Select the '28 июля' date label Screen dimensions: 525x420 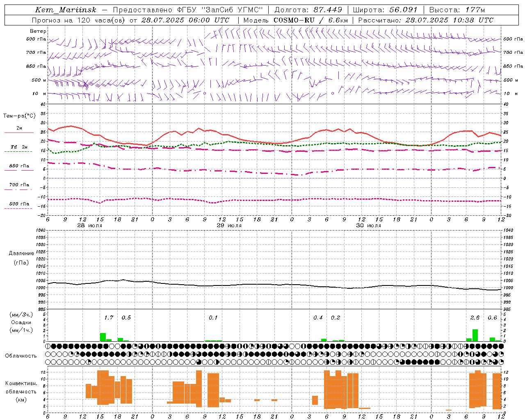90,226
